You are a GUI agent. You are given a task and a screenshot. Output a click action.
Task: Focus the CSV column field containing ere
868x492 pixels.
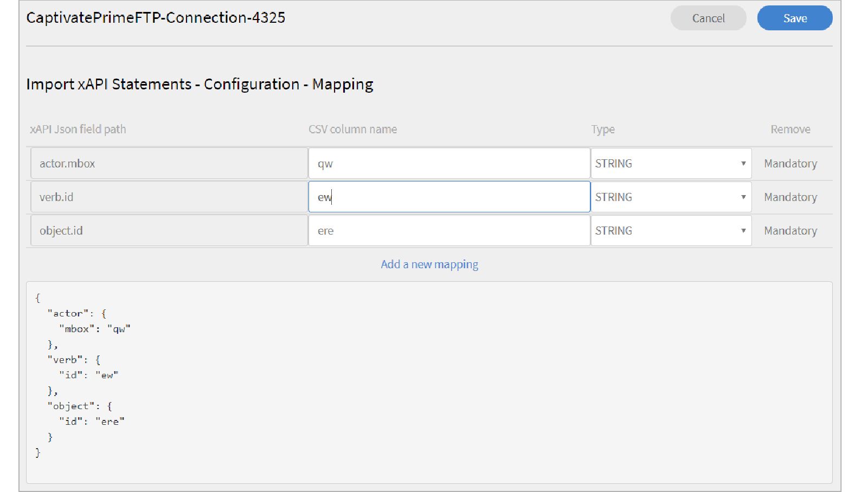449,231
